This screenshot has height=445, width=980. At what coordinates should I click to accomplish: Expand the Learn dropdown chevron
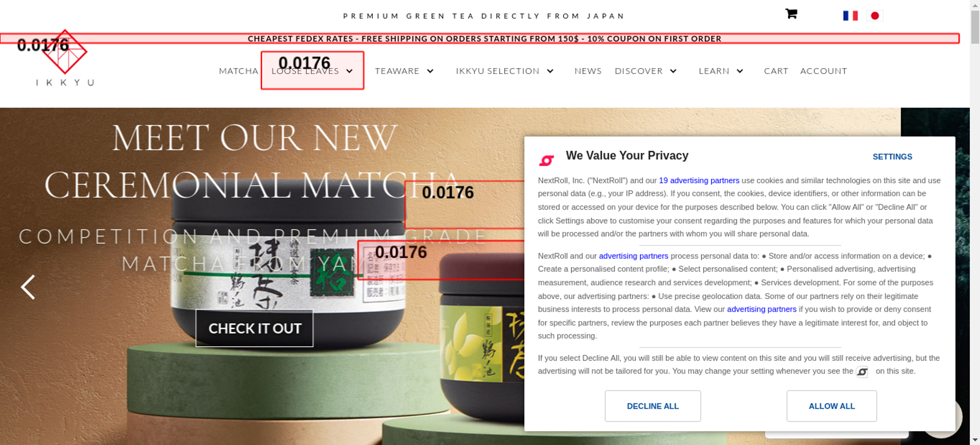tap(740, 71)
